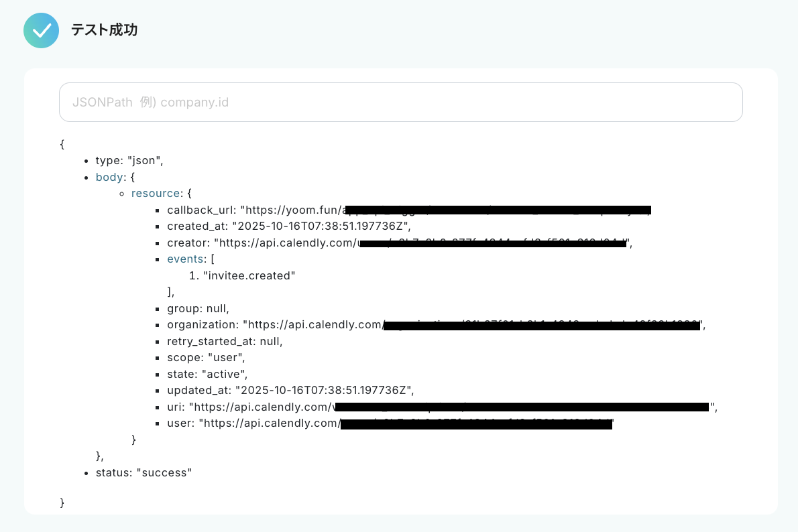The image size is (798, 532).
Task: Click the status: "success" entry
Action: (144, 472)
